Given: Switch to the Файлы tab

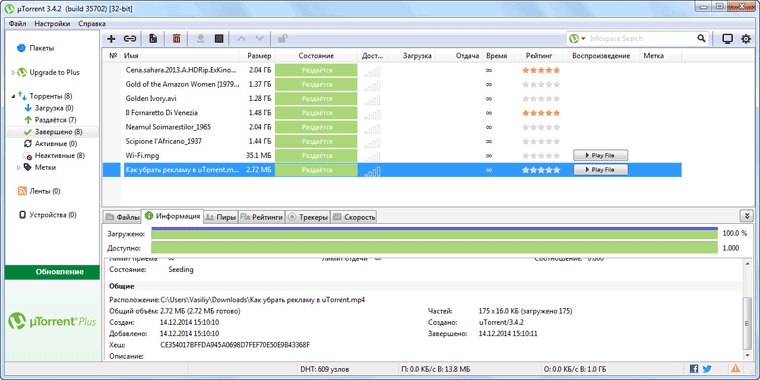Looking at the screenshot, I should coord(122,217).
